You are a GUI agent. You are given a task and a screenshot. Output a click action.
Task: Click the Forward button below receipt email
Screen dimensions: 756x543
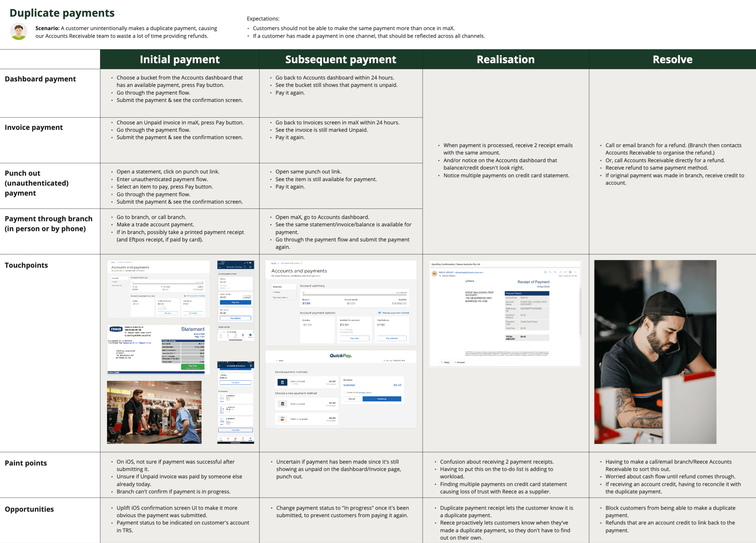coord(459,362)
